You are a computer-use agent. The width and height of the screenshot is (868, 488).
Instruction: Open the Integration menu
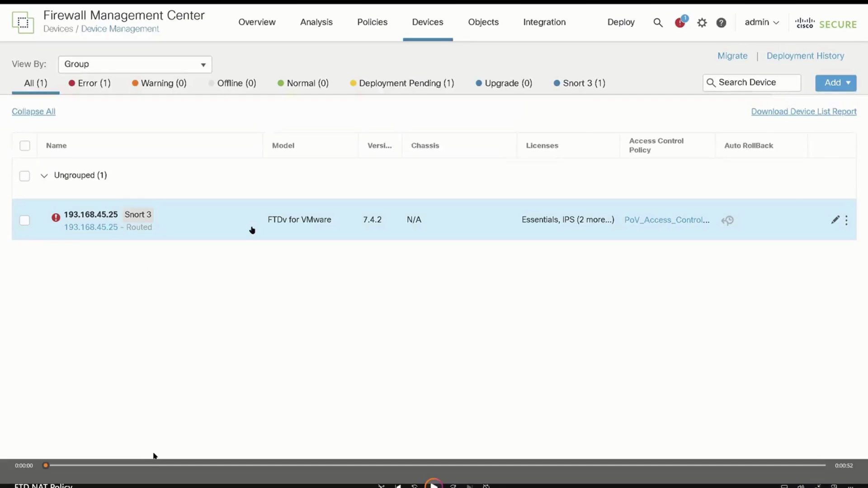544,22
